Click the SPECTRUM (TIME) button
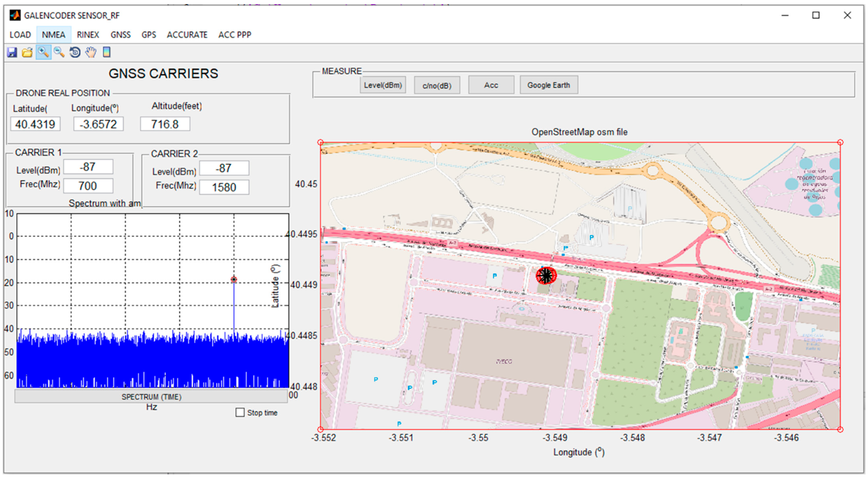 (151, 397)
